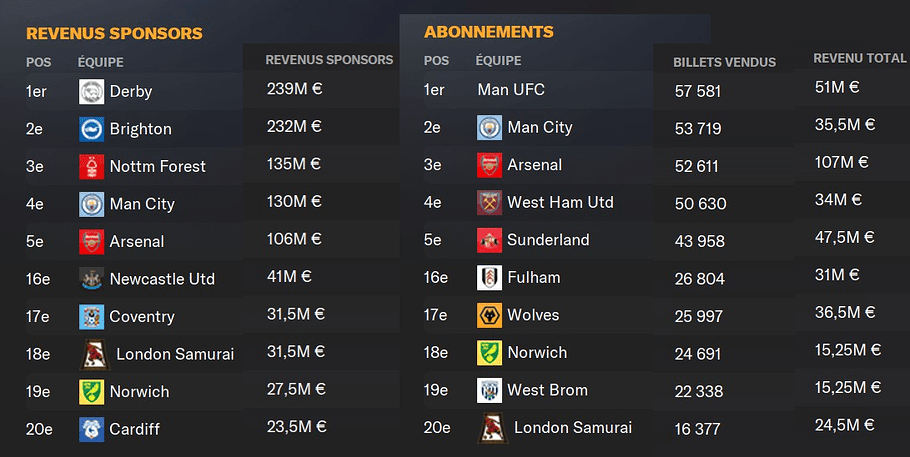Screen dimensions: 910x457
Task: Click West Ham Utd crest icon
Action: pos(489,203)
